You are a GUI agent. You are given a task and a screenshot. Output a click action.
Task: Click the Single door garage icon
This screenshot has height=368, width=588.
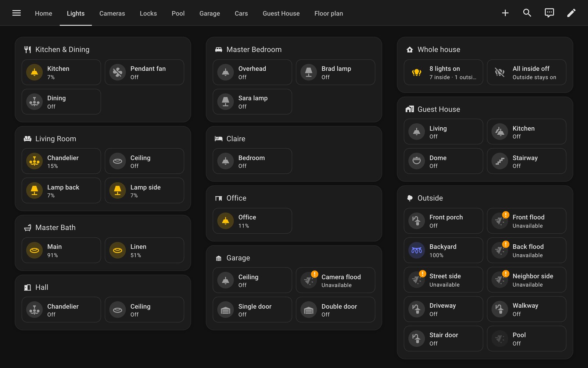226,310
